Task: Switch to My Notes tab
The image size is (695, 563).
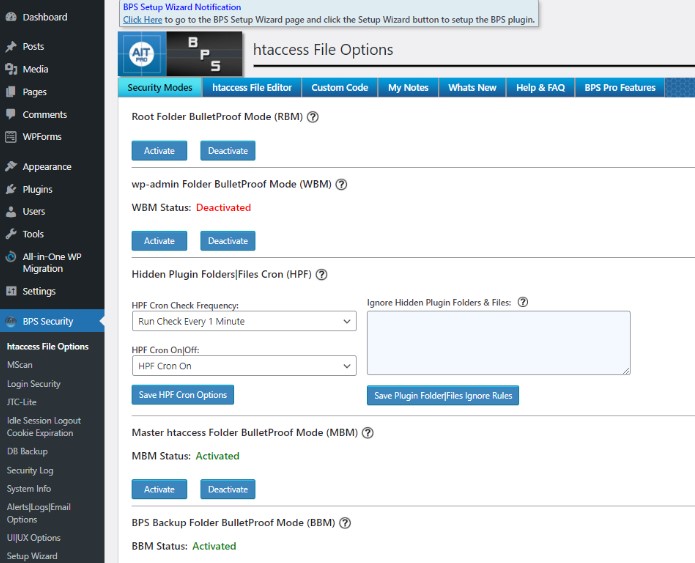Action: pos(408,87)
